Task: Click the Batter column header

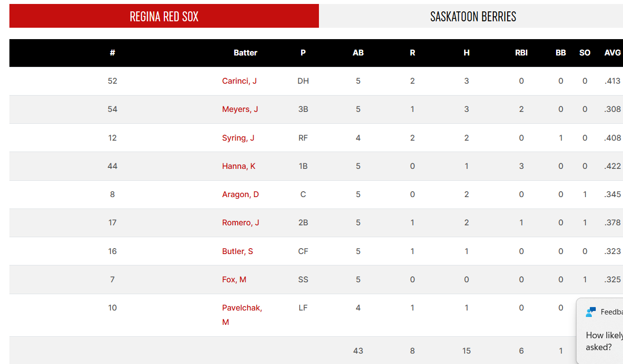Action: (x=246, y=52)
